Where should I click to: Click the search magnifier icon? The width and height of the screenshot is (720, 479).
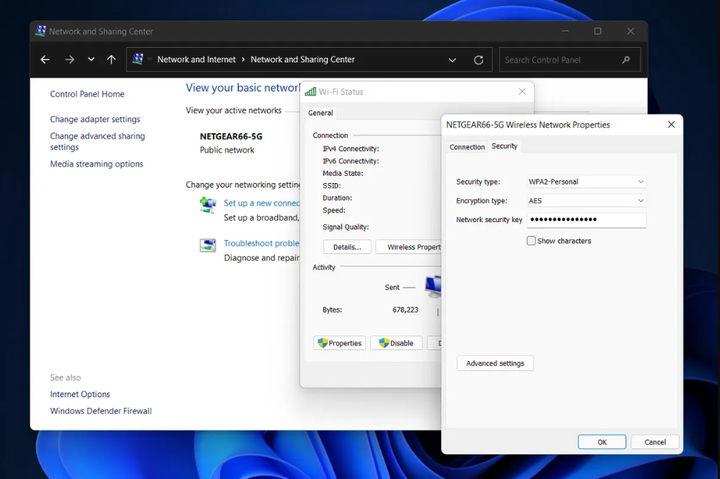coord(626,60)
